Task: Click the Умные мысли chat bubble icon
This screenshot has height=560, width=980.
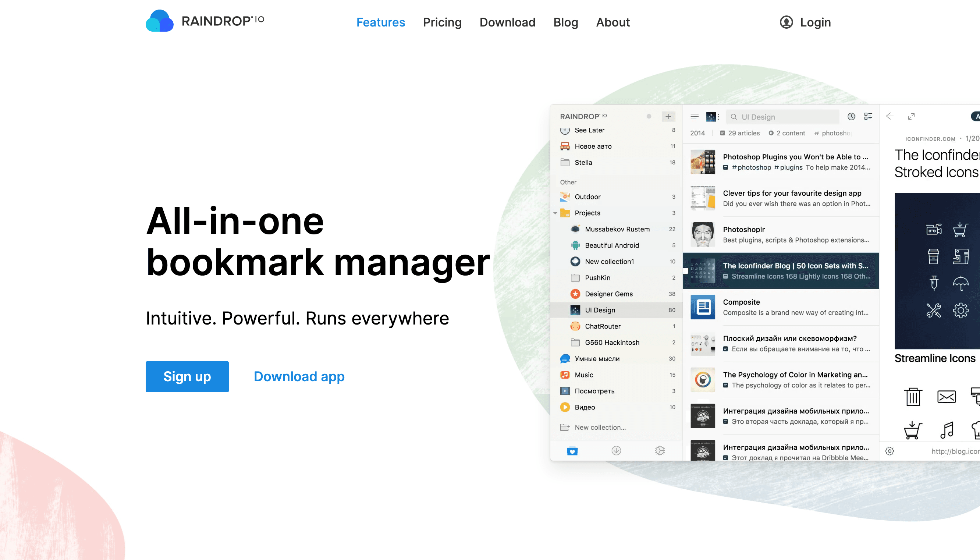Action: click(565, 358)
